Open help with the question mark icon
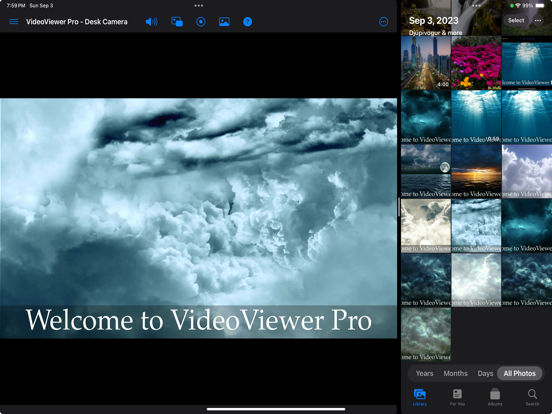The height and width of the screenshot is (414, 552). (x=247, y=22)
